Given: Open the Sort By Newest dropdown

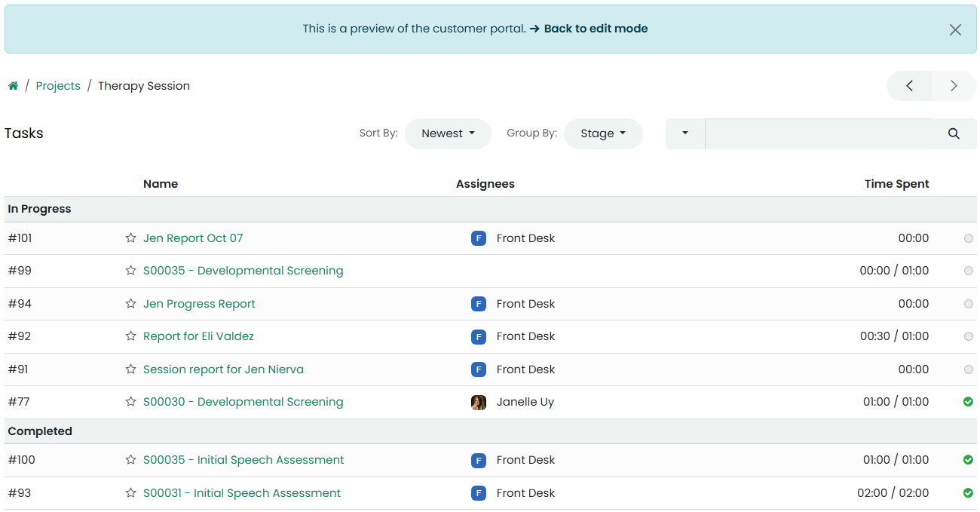Looking at the screenshot, I should [448, 133].
